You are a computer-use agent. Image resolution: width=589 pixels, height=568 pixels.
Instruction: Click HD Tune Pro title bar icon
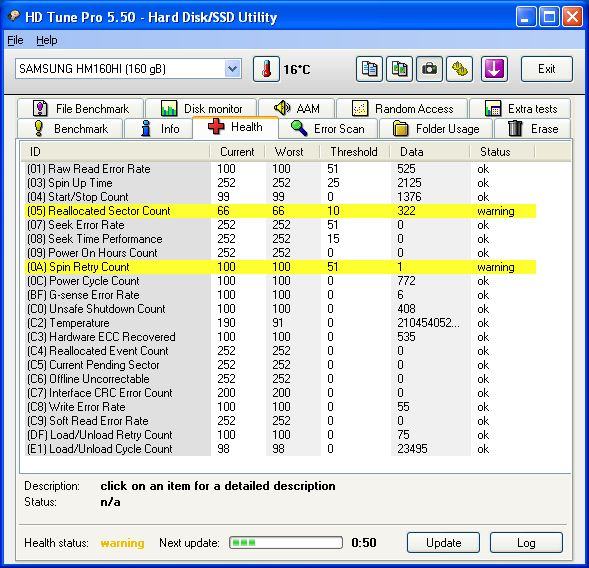tap(14, 16)
